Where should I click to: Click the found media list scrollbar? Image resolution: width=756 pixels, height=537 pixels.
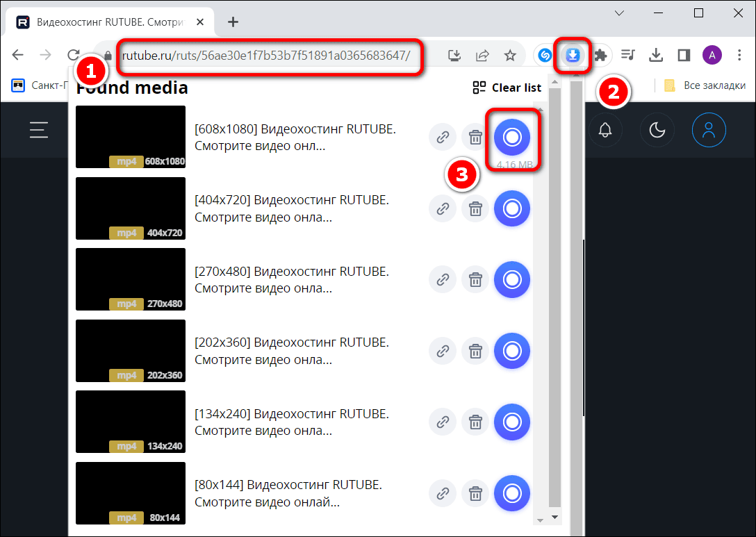(555, 298)
